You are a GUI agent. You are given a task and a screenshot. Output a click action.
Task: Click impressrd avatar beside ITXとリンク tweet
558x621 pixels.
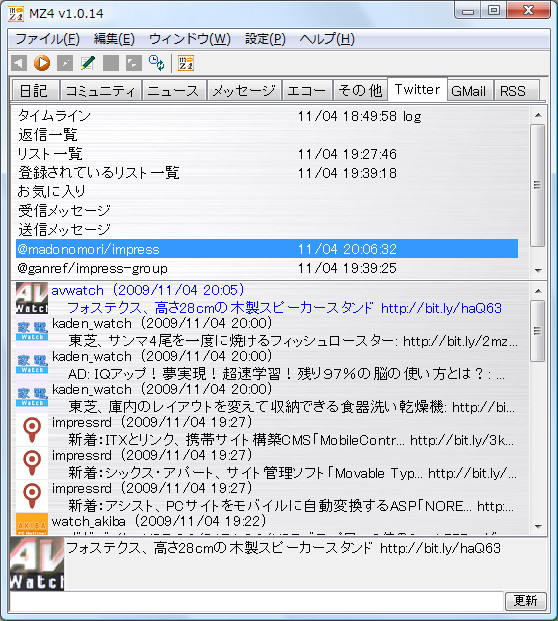tap(32, 431)
